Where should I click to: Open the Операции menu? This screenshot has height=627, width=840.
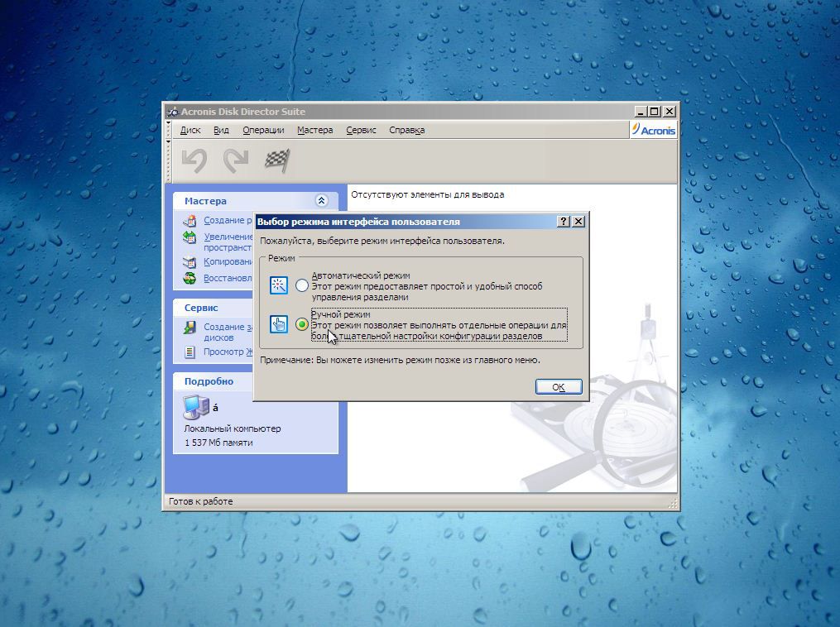pyautogui.click(x=263, y=130)
